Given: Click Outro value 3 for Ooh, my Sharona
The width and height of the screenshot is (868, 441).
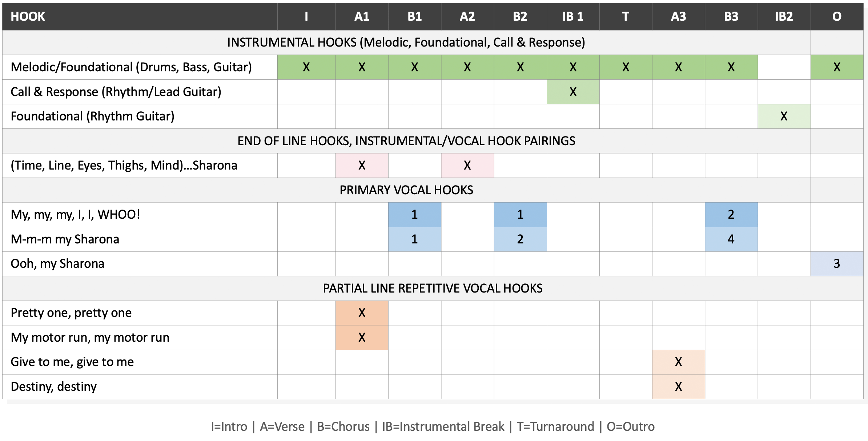Looking at the screenshot, I should click(837, 264).
